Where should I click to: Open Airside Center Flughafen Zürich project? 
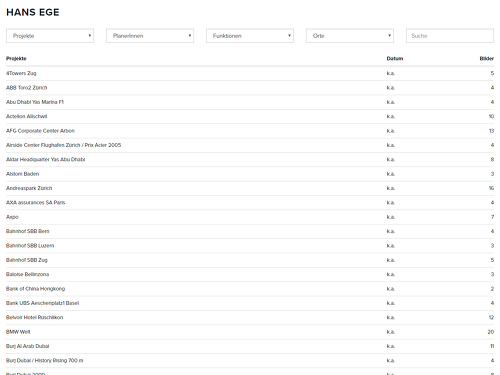63,145
